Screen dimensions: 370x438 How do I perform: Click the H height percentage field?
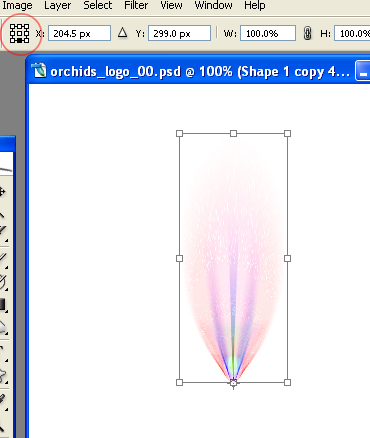tap(352, 33)
